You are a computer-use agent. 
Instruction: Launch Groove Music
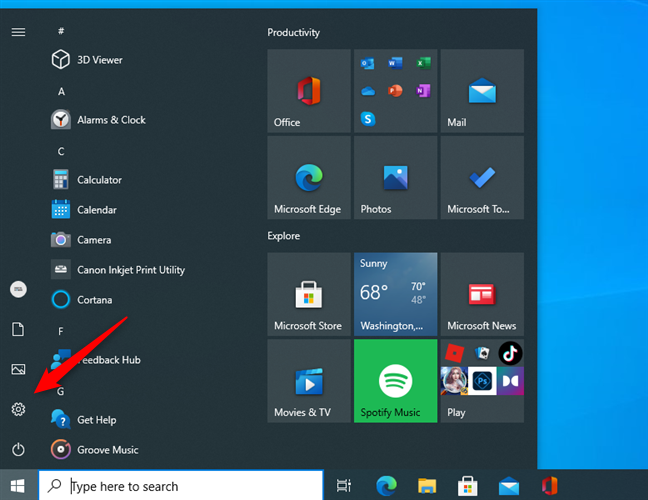pos(95,450)
